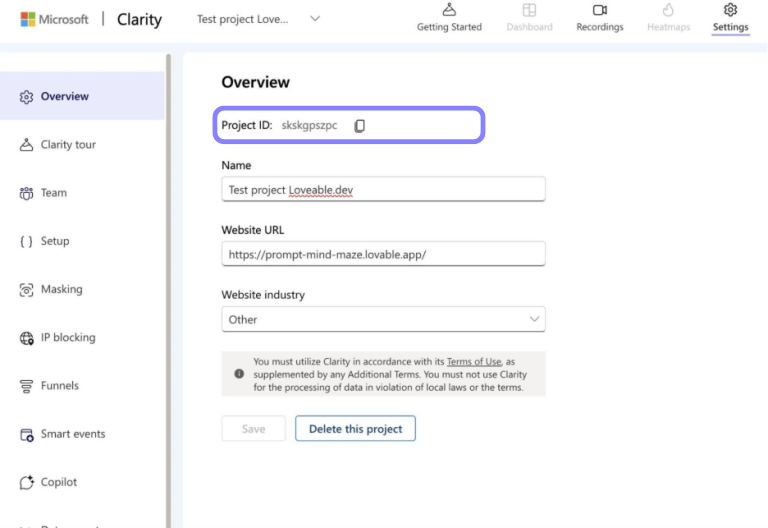Image resolution: width=768 pixels, height=528 pixels.
Task: Click the Heatmaps flame icon
Action: (668, 10)
